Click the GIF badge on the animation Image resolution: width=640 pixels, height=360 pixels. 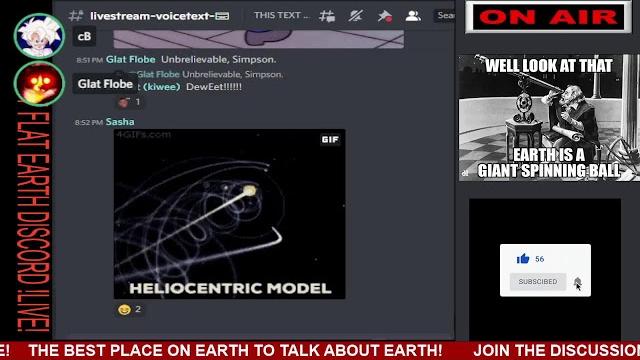(x=330, y=140)
